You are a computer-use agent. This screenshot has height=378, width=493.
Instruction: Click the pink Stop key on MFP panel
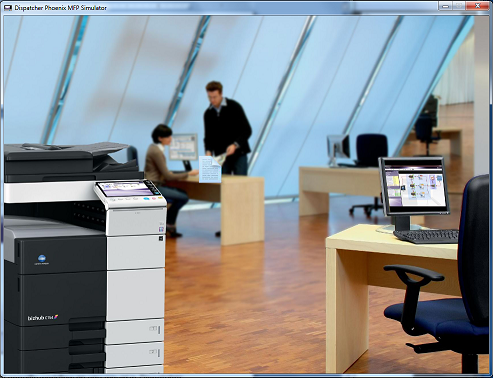pyautogui.click(x=154, y=198)
